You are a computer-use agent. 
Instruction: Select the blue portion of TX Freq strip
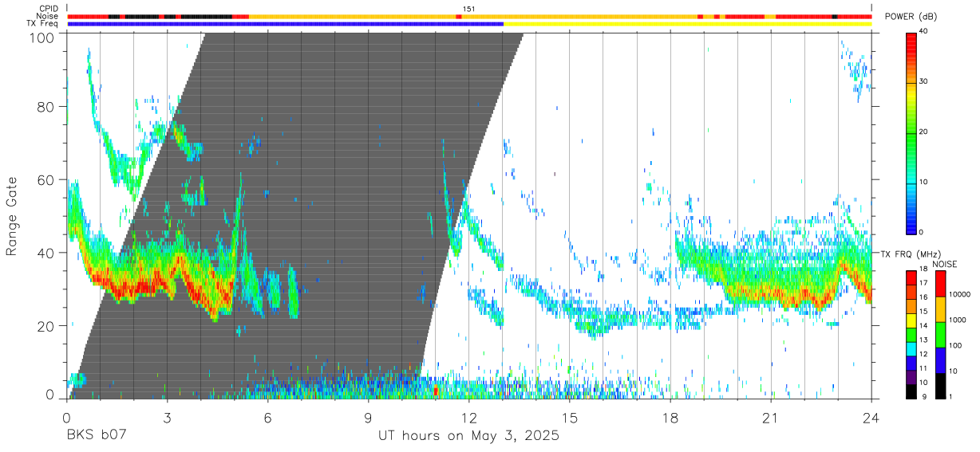(286, 24)
